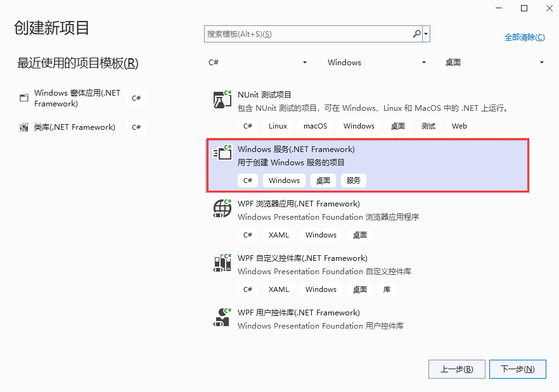Select 类库(.NET Framework) recent template

pyautogui.click(x=75, y=127)
